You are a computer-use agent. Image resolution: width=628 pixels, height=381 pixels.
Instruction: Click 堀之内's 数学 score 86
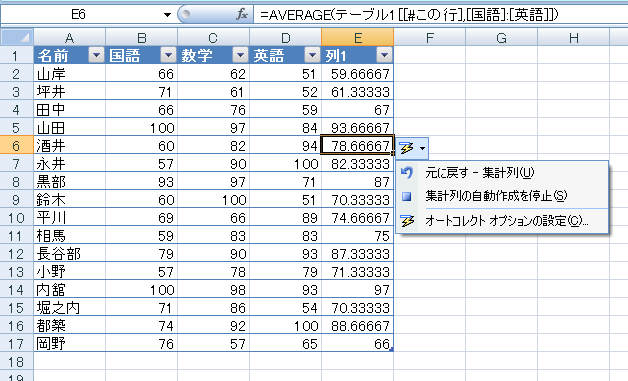click(214, 307)
